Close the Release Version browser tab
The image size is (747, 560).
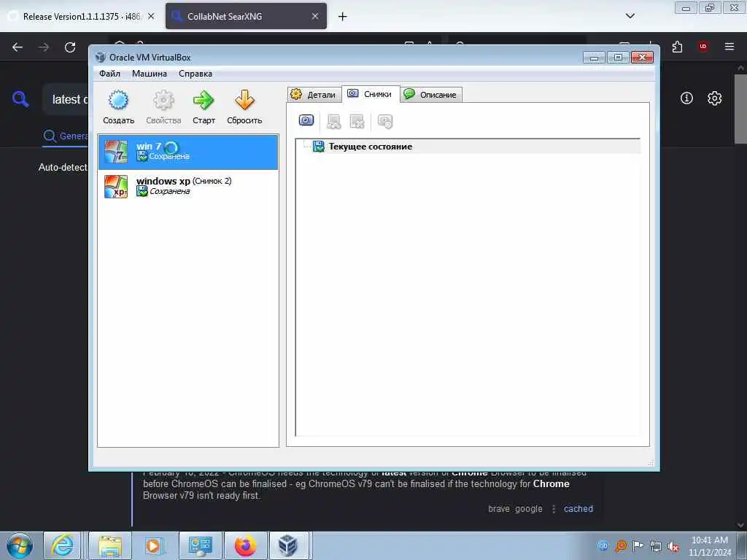[x=151, y=16]
